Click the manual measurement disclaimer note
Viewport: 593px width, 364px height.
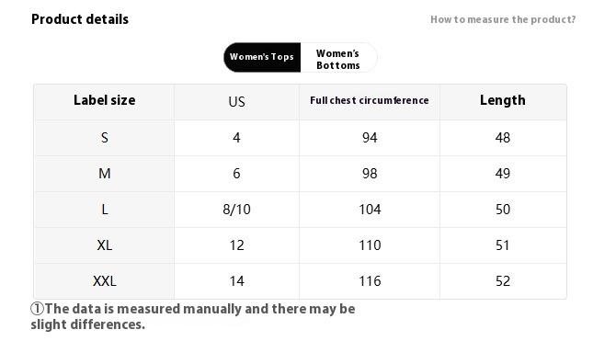(x=193, y=317)
